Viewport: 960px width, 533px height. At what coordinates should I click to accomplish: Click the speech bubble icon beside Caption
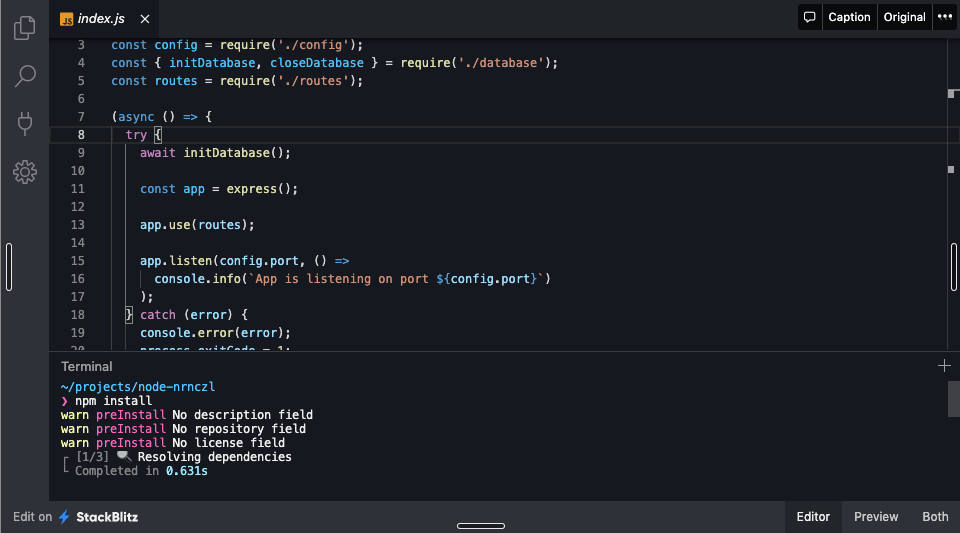point(810,17)
